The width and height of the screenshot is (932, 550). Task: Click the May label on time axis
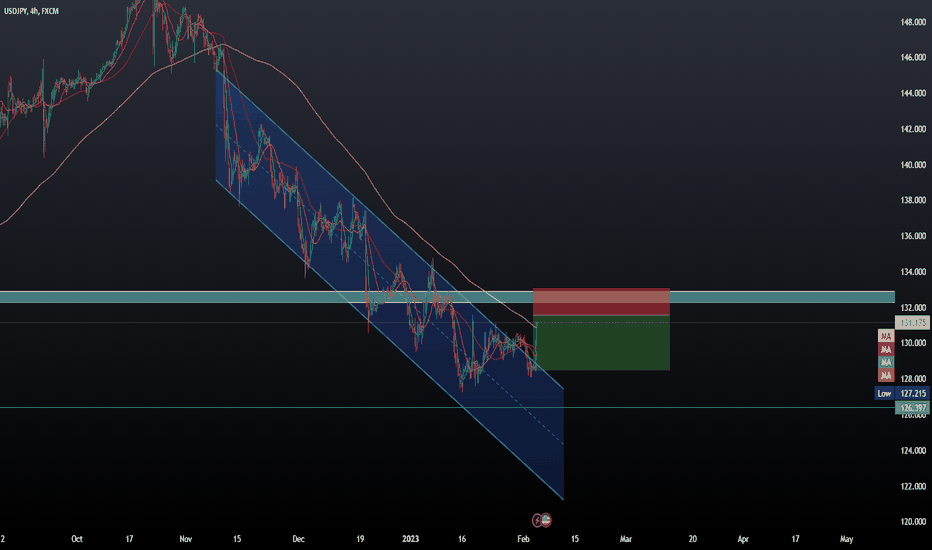coord(846,539)
